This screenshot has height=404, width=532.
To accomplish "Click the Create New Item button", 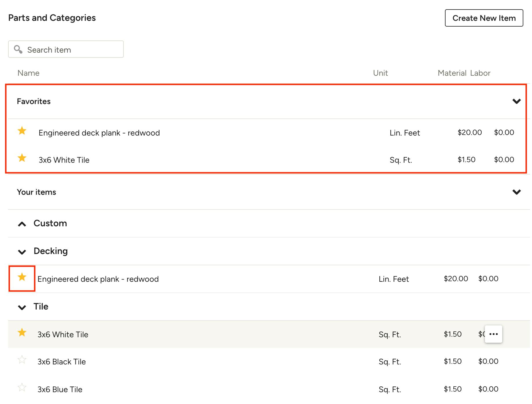I will pyautogui.click(x=484, y=18).
